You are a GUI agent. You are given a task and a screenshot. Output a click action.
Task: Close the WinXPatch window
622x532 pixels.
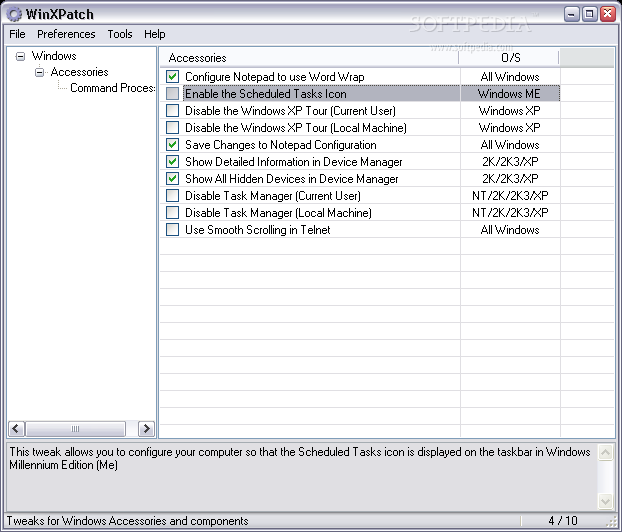(x=608, y=14)
